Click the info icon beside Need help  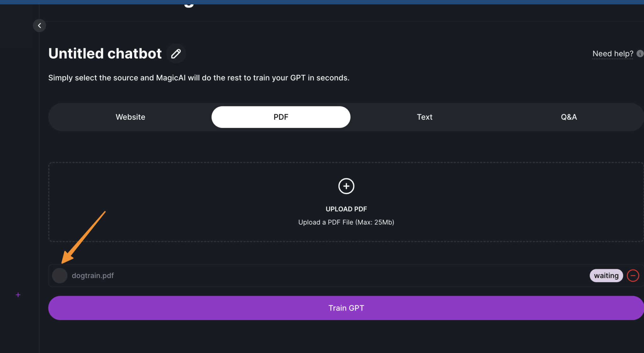click(x=640, y=54)
